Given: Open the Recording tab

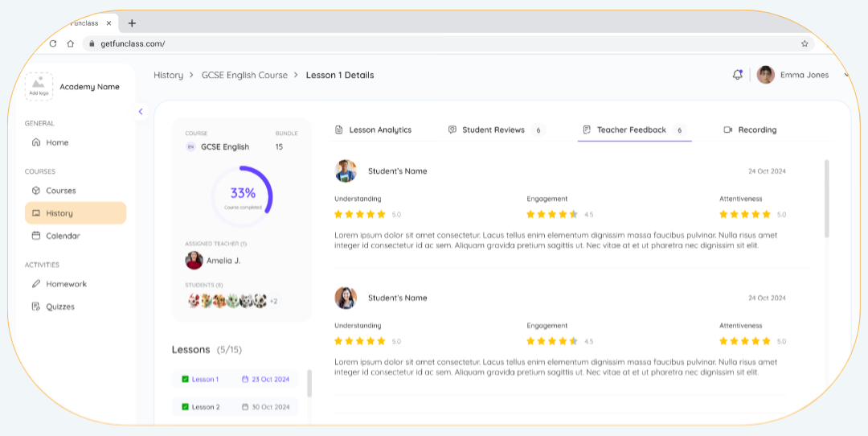Looking at the screenshot, I should tap(750, 130).
